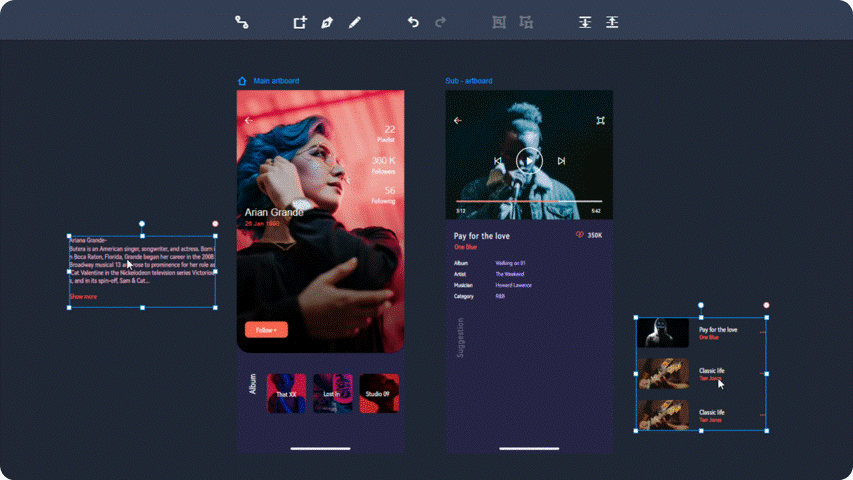Viewport: 853px width, 480px height.
Task: Click the previous track button
Action: [x=497, y=161]
